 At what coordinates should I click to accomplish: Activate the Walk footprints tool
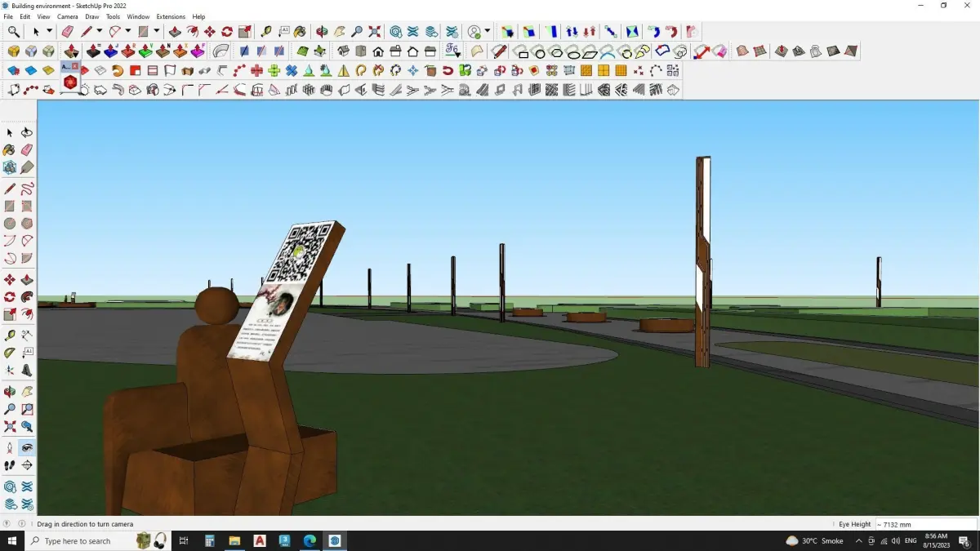click(x=10, y=465)
